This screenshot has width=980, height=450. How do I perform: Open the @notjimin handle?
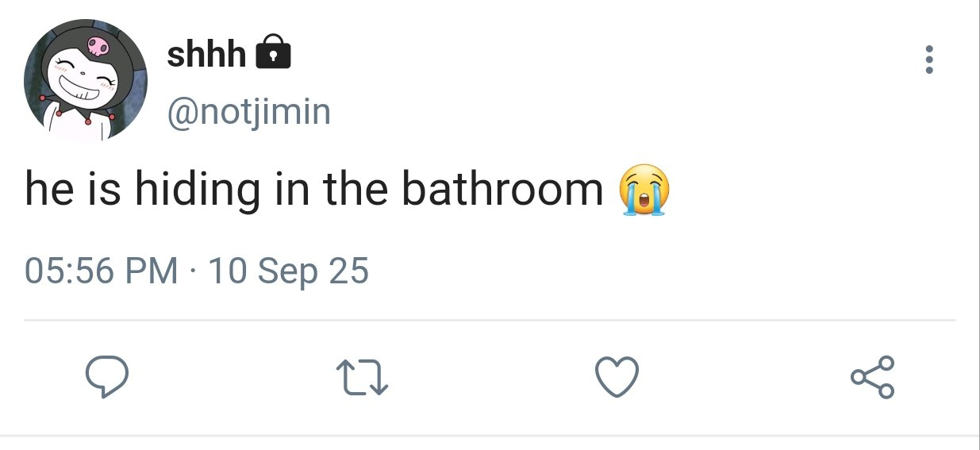pos(248,112)
